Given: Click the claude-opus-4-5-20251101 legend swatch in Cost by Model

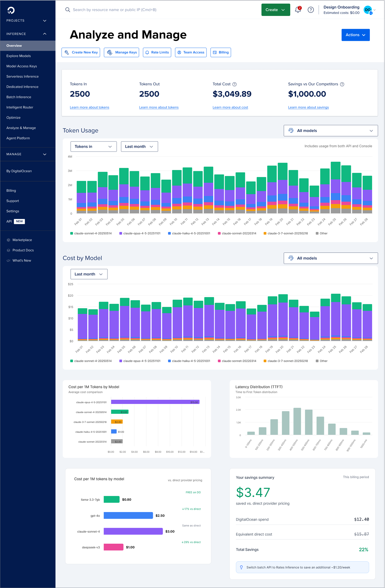Looking at the screenshot, I should point(121,361).
